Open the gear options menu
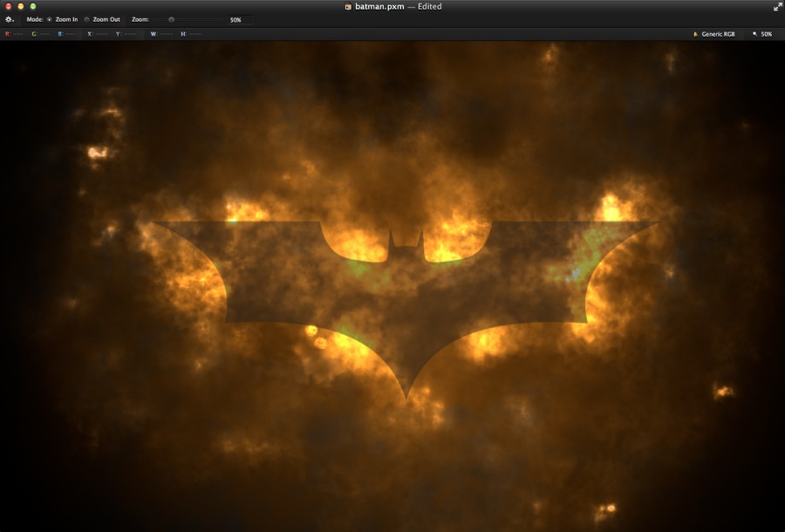 coord(10,19)
